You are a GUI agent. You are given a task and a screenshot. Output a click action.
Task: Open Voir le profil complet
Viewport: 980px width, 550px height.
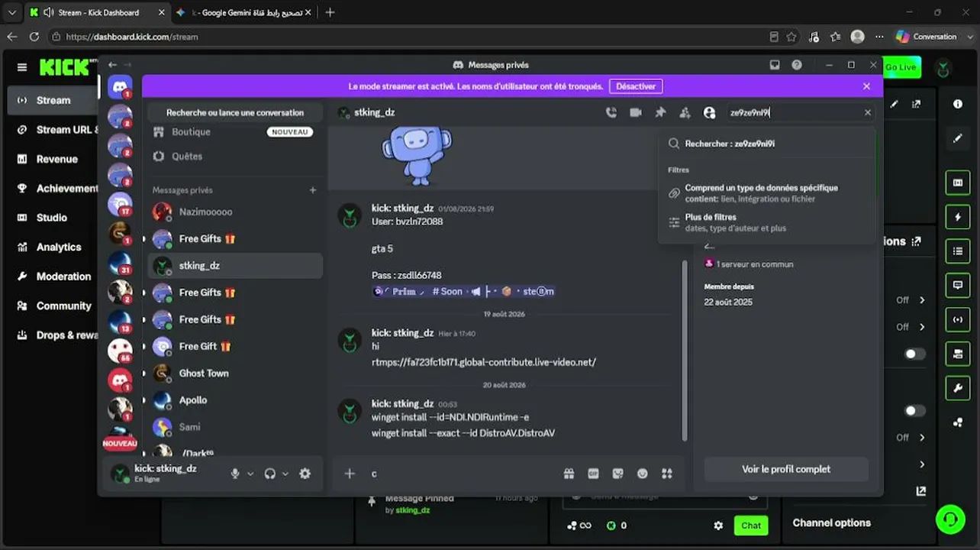click(786, 469)
